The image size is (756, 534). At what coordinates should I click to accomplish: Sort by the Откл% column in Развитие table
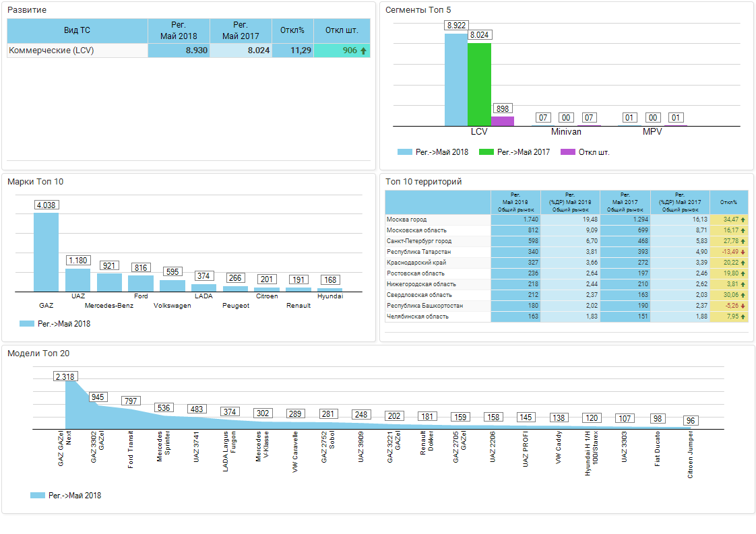click(x=292, y=31)
